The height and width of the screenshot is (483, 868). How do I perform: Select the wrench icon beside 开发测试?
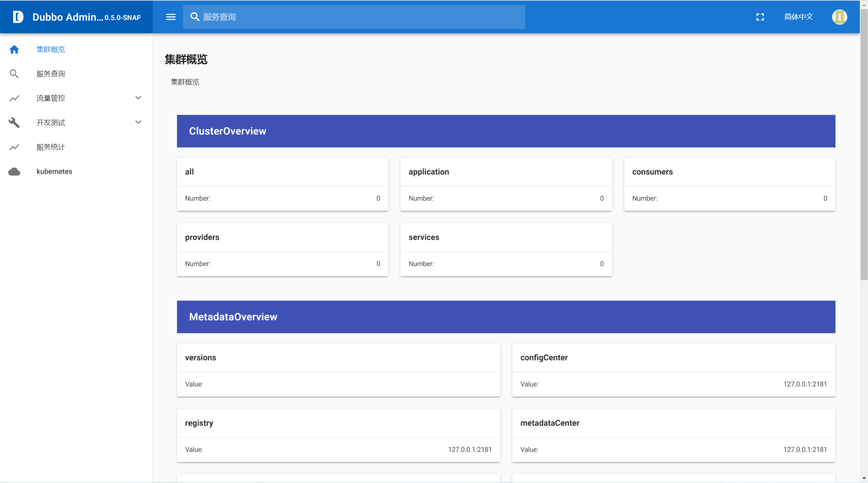point(14,122)
